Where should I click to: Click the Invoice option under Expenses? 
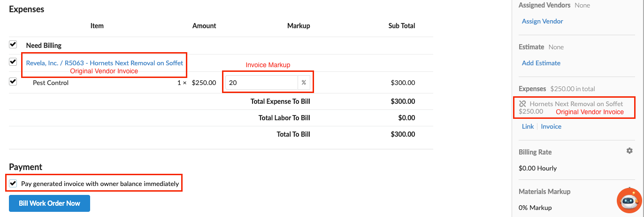click(x=551, y=126)
